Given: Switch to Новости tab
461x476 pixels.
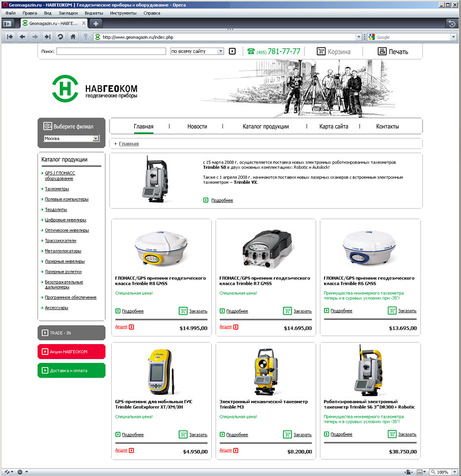Looking at the screenshot, I should tap(197, 126).
